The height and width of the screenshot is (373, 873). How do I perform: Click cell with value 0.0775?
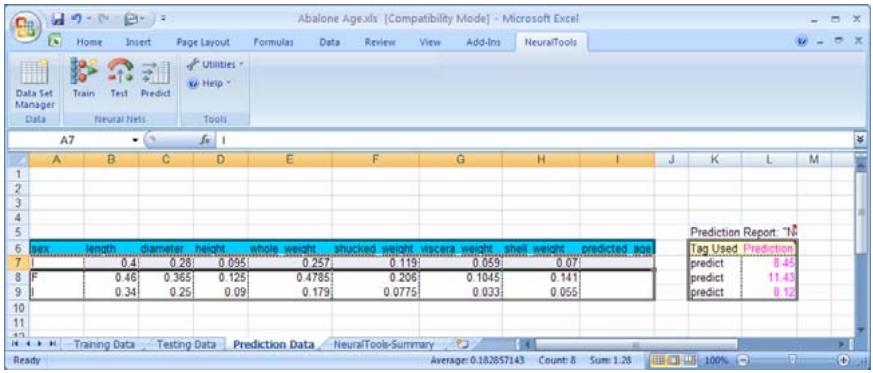click(375, 292)
